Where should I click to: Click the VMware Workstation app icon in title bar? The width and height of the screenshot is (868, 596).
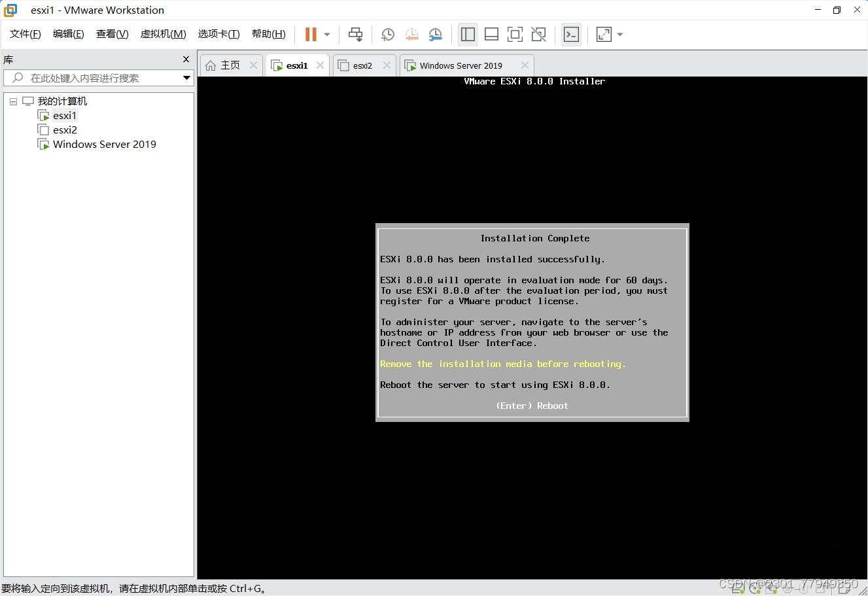pyautogui.click(x=10, y=10)
